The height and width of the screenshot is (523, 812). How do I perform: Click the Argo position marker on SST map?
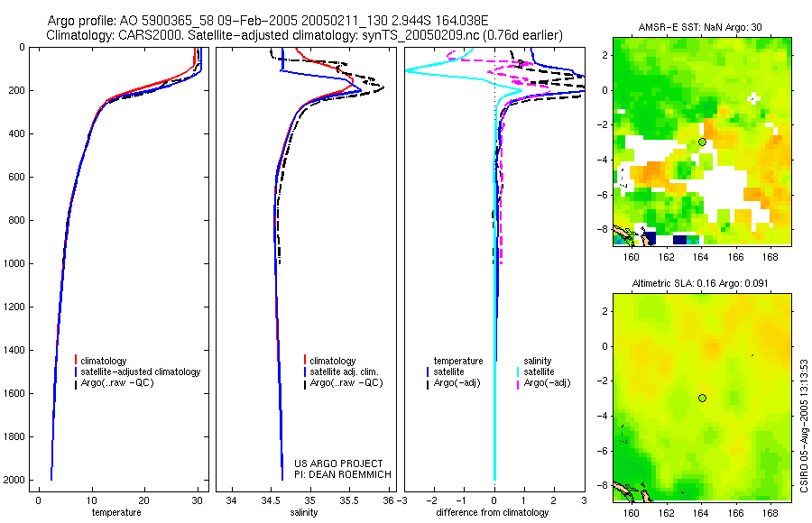pos(702,142)
